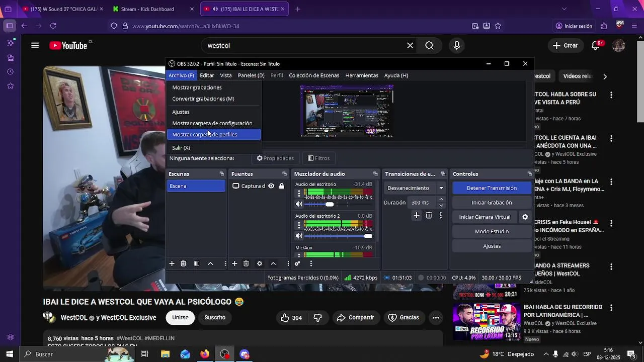
Task: Open transition properties three-dot menu
Action: pos(441,215)
